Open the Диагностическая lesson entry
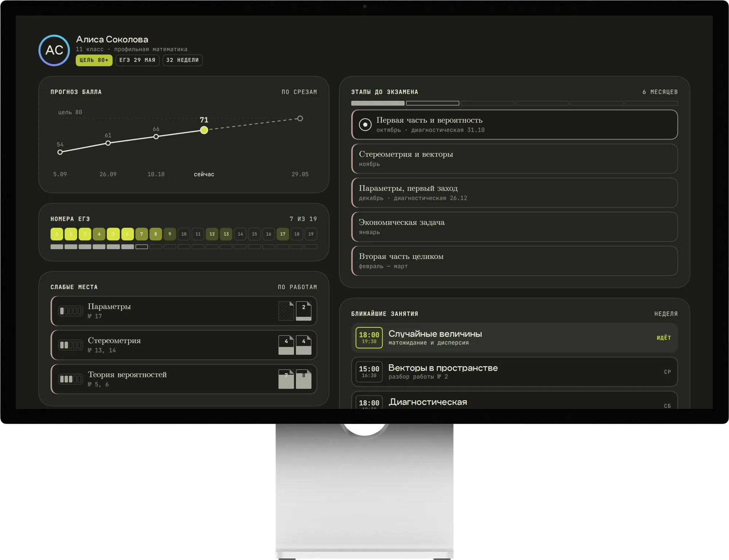This screenshot has height=560, width=729. point(515,400)
